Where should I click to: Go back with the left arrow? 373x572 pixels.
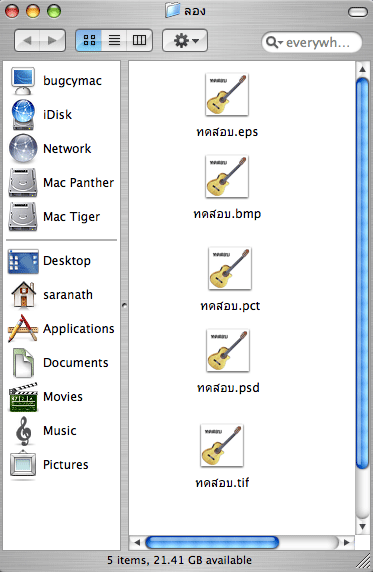[x=27, y=40]
